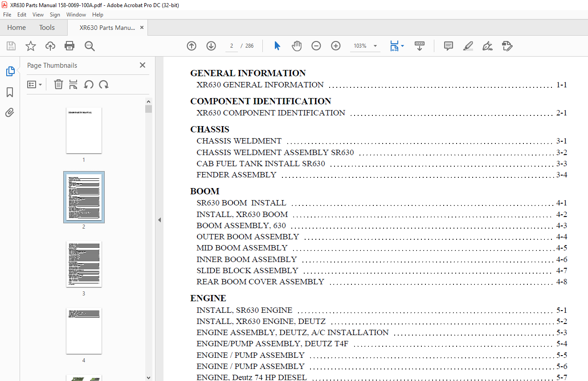This screenshot has height=381, width=588.
Task: Open Page Thumbnails sidebar icon
Action: pos(10,71)
